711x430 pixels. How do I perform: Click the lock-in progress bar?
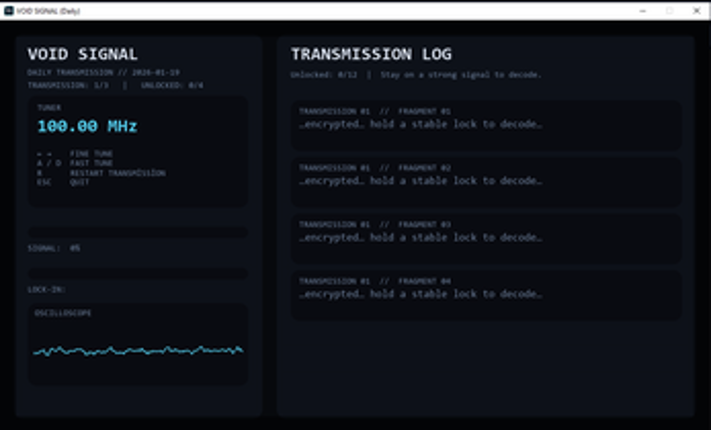(x=137, y=272)
